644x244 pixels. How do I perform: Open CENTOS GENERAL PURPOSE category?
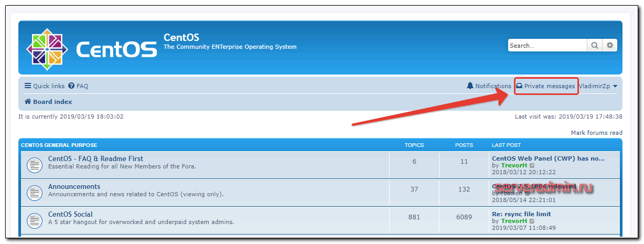(59, 145)
